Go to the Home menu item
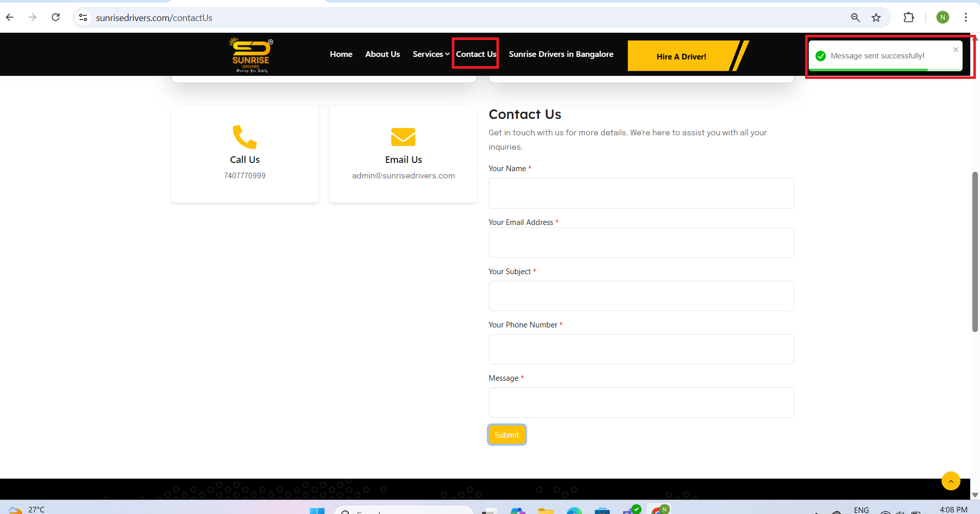This screenshot has width=980, height=514. [341, 54]
